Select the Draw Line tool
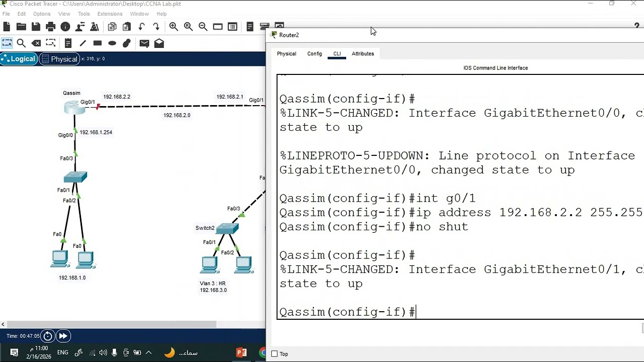The image size is (644, 362). tap(83, 43)
